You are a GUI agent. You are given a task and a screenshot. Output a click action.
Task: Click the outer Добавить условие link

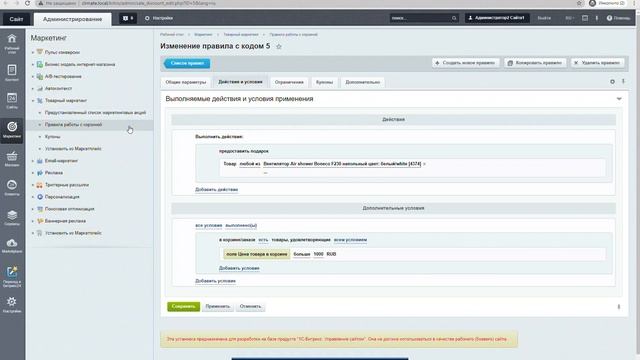(x=215, y=281)
